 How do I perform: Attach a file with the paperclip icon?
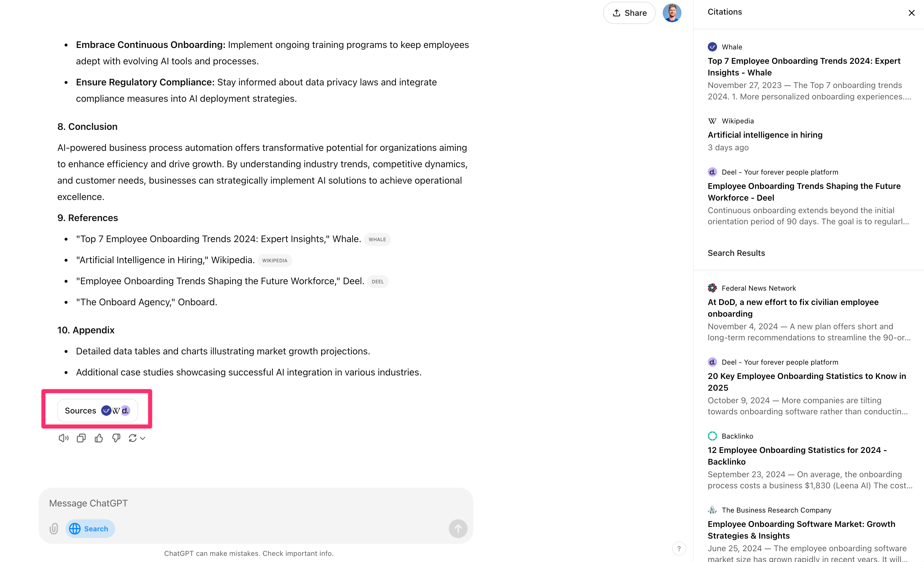click(54, 529)
